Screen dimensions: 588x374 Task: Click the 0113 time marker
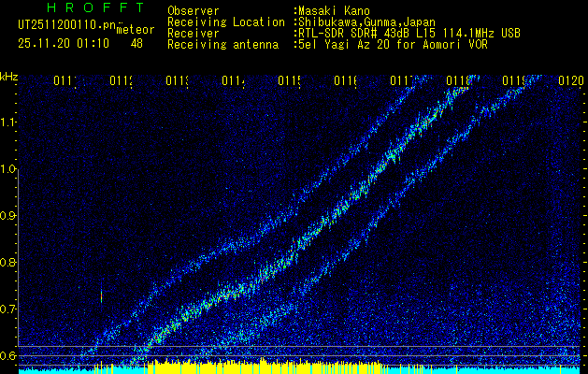pos(177,80)
